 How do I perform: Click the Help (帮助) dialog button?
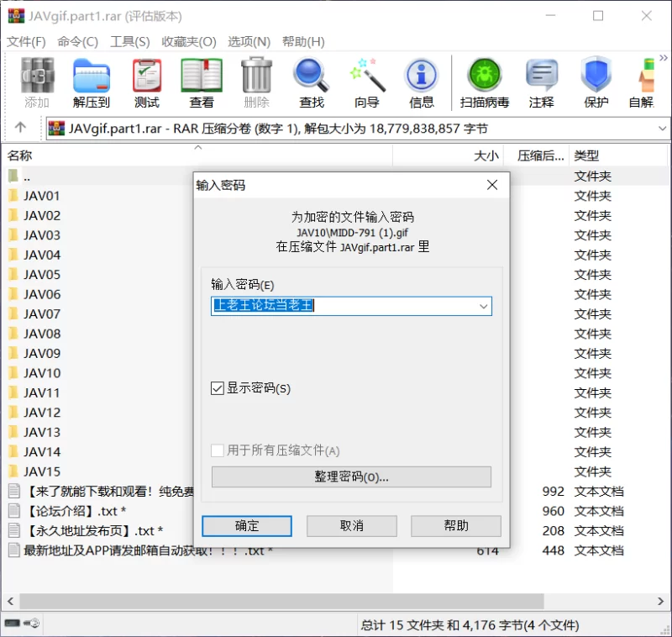(456, 526)
